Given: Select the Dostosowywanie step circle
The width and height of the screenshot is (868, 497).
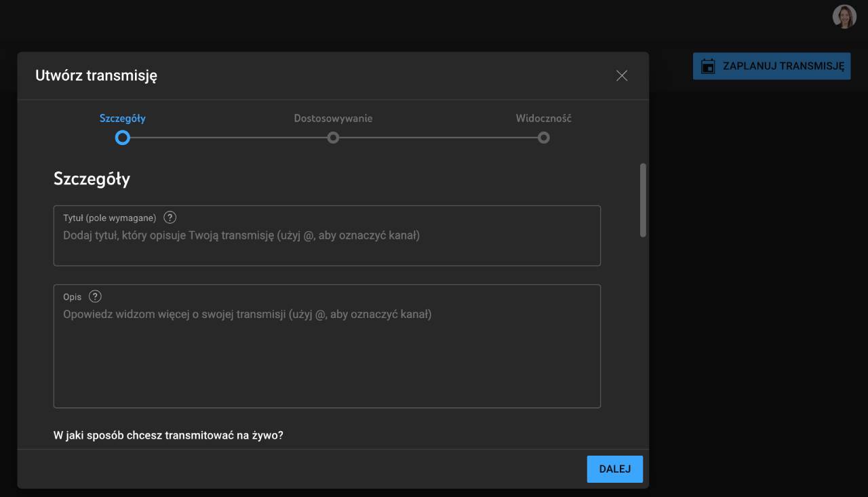Looking at the screenshot, I should [x=333, y=138].
